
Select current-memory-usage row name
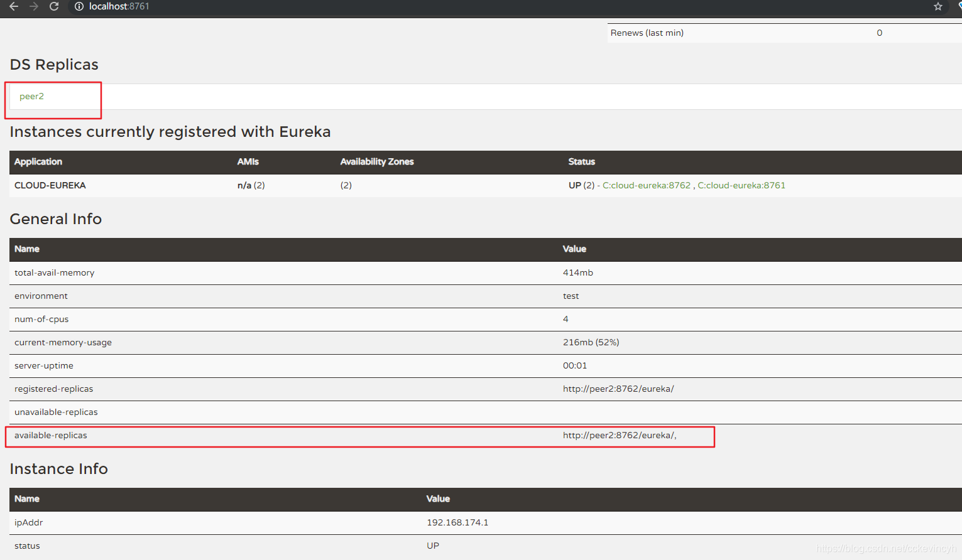click(63, 342)
